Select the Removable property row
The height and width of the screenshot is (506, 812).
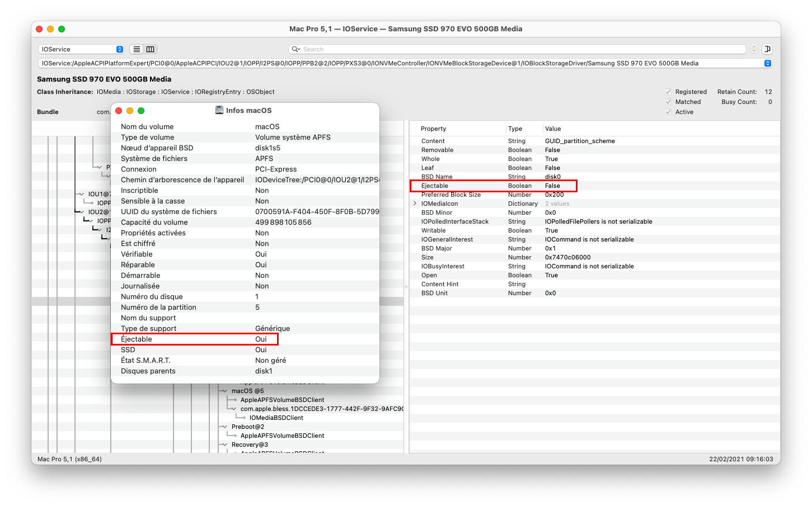[x=595, y=150]
